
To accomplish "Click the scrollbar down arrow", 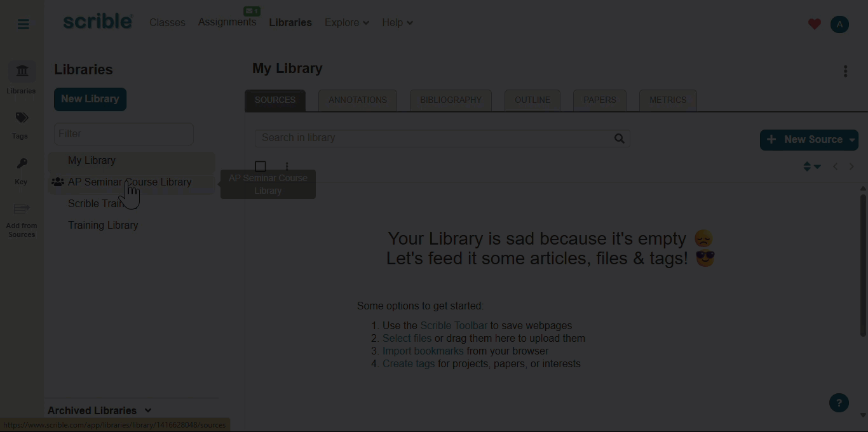I will [x=863, y=415].
